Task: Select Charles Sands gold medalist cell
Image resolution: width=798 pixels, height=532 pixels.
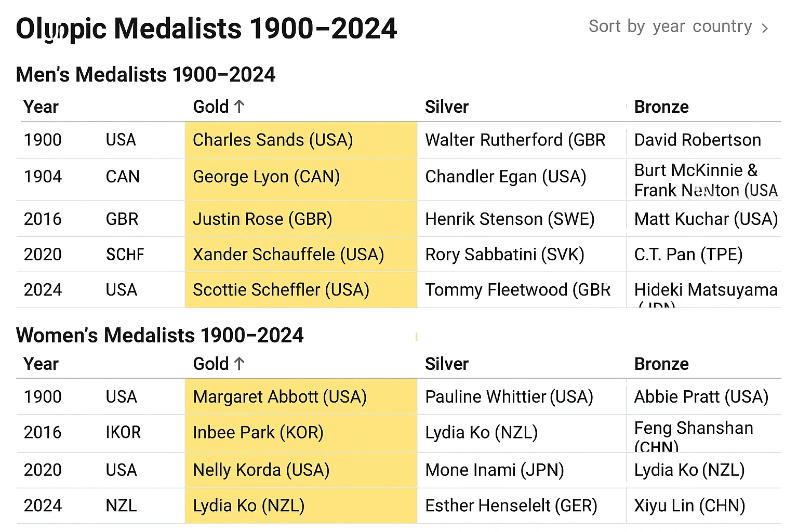Action: pos(273,140)
